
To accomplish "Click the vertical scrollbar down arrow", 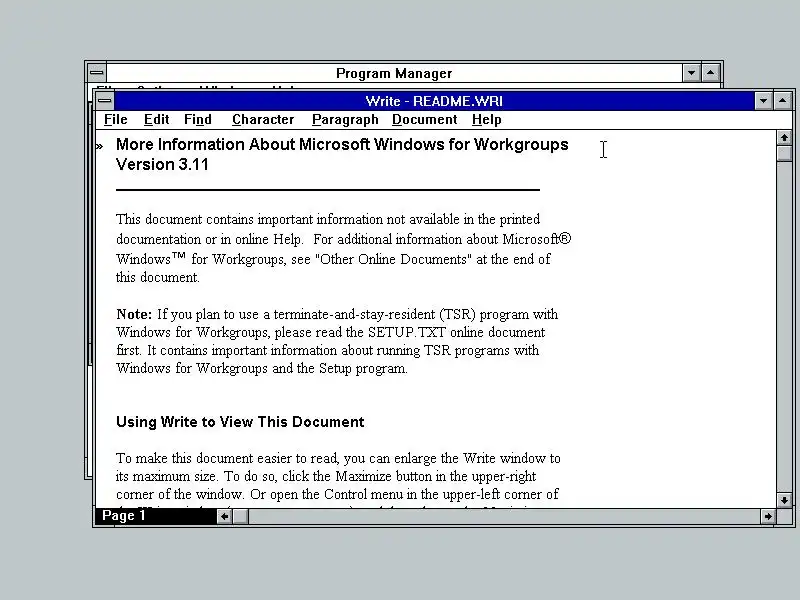I will tap(784, 500).
